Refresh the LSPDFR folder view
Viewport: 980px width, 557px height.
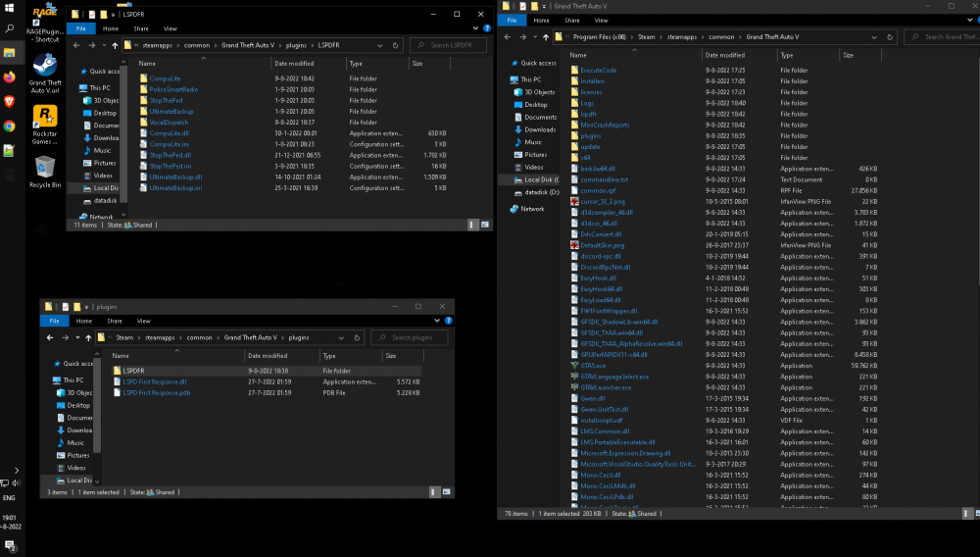pos(397,45)
